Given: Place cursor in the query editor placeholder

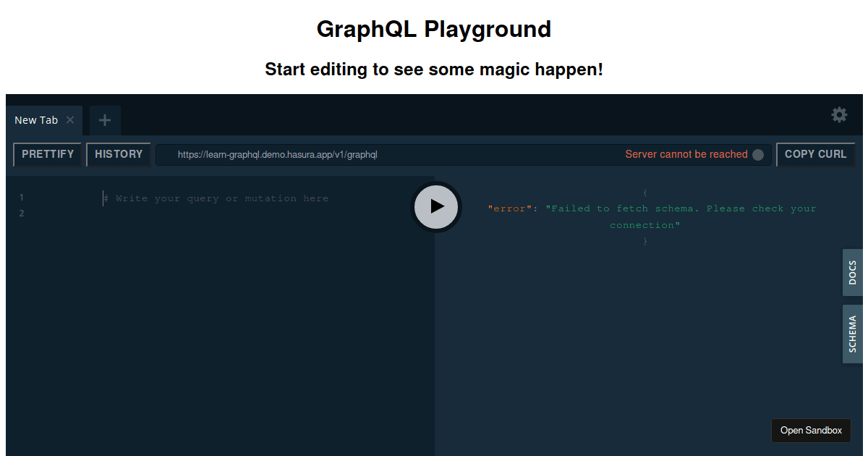Looking at the screenshot, I should click(217, 198).
